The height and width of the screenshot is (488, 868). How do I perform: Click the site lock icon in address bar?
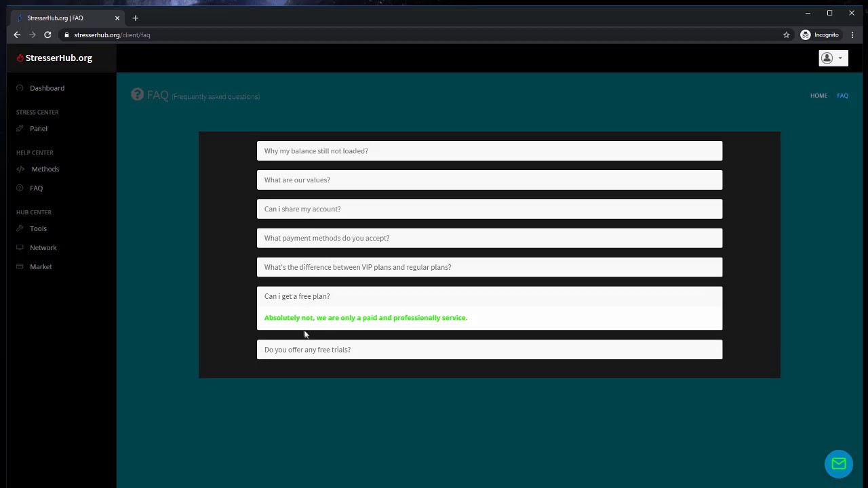(66, 35)
